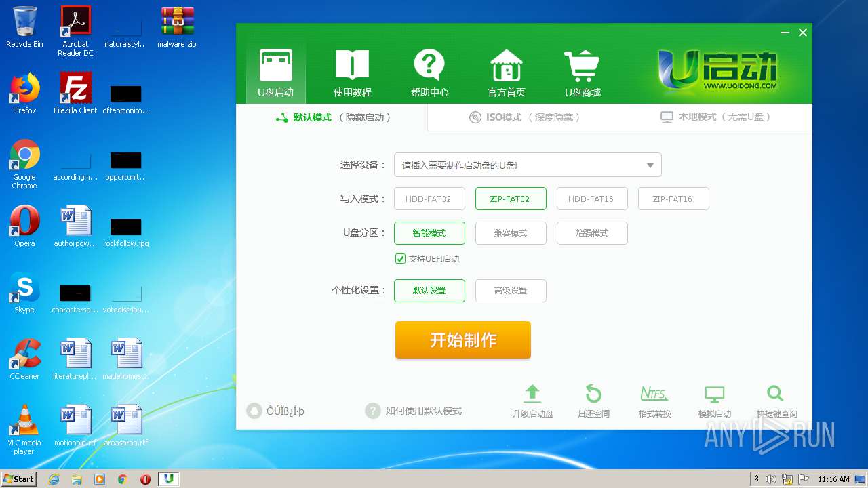Viewport: 868px width, 488px height.
Task: Open the areasarea.rtf document icon
Action: pyautogui.click(x=126, y=426)
